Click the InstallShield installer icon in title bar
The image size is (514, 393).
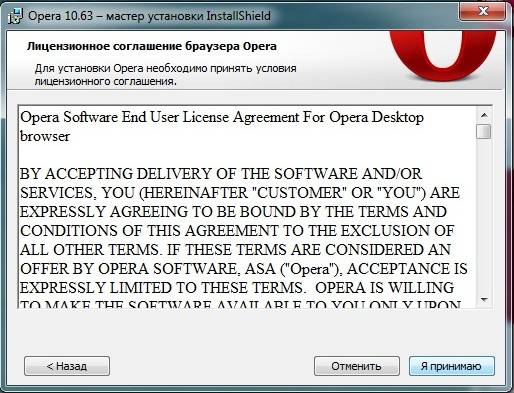15,16
